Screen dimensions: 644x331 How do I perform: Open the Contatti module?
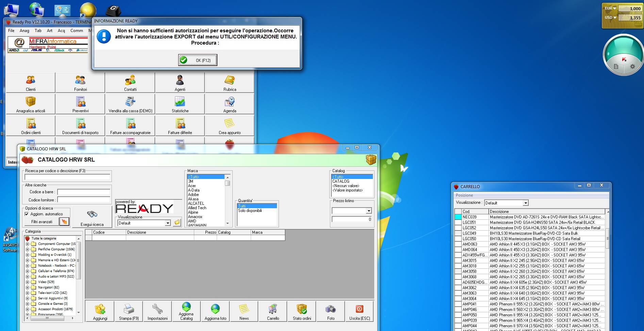tap(130, 83)
